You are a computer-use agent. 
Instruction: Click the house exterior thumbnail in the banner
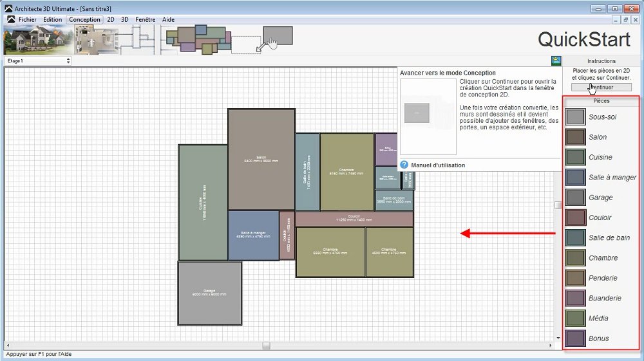(38, 40)
